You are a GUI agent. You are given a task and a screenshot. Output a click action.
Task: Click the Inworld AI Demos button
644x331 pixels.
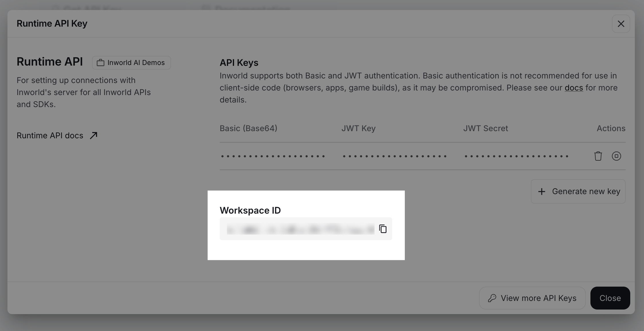(x=131, y=62)
